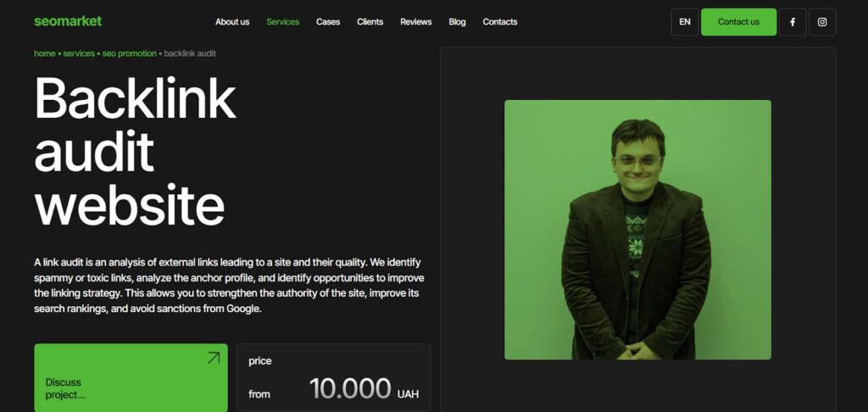
Task: Click the arrow icon on Discuss project
Action: pyautogui.click(x=213, y=358)
